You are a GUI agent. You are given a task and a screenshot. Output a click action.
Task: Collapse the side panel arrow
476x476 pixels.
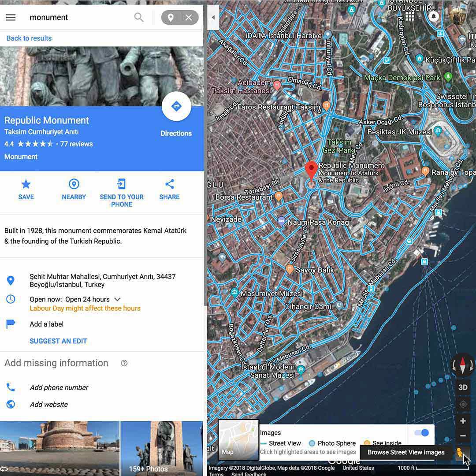click(x=213, y=17)
